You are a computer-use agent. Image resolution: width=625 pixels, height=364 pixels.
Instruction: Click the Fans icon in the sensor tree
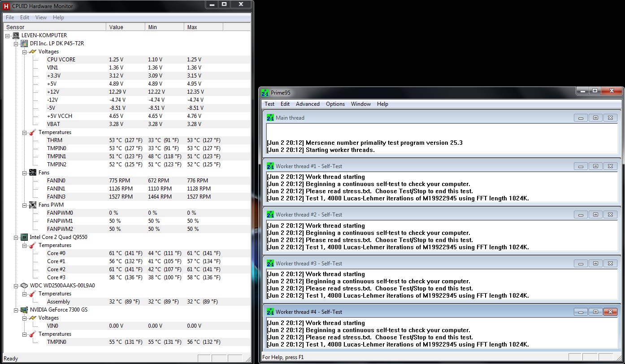tap(33, 173)
